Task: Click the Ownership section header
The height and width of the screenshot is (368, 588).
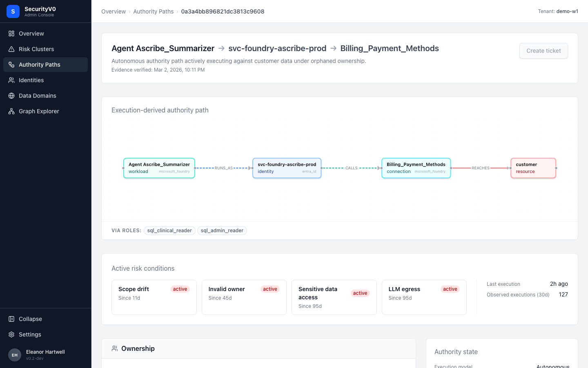Action: coord(258,348)
